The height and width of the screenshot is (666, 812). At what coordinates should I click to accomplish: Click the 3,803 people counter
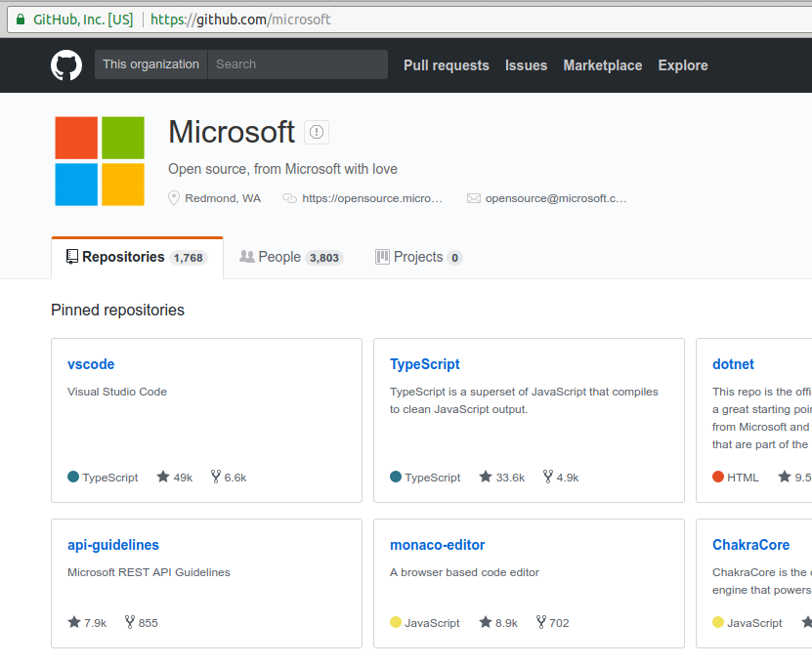click(x=324, y=258)
